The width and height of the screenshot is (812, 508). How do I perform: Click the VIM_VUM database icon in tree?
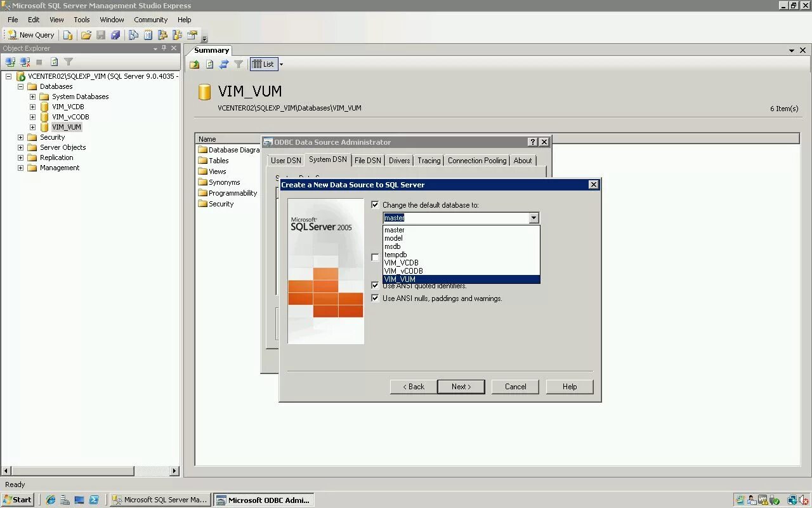(44, 127)
